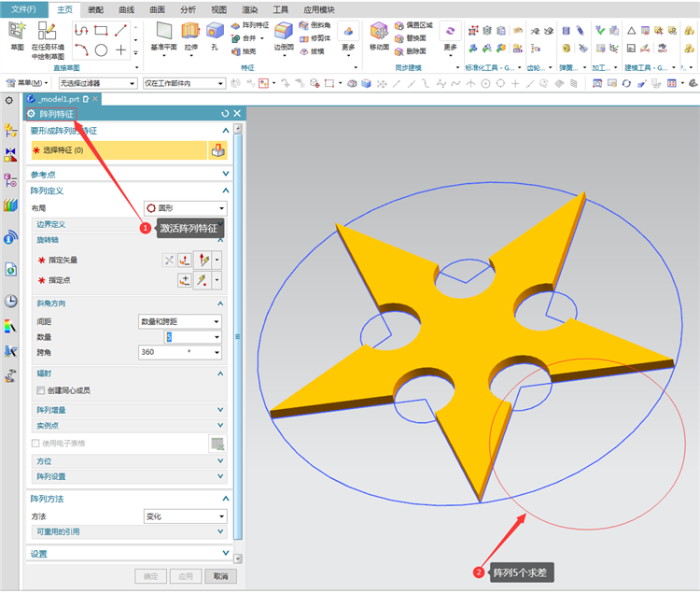This screenshot has width=700, height=593.
Task: Click the 偏置区域 offset region tool
Action: click(x=413, y=25)
